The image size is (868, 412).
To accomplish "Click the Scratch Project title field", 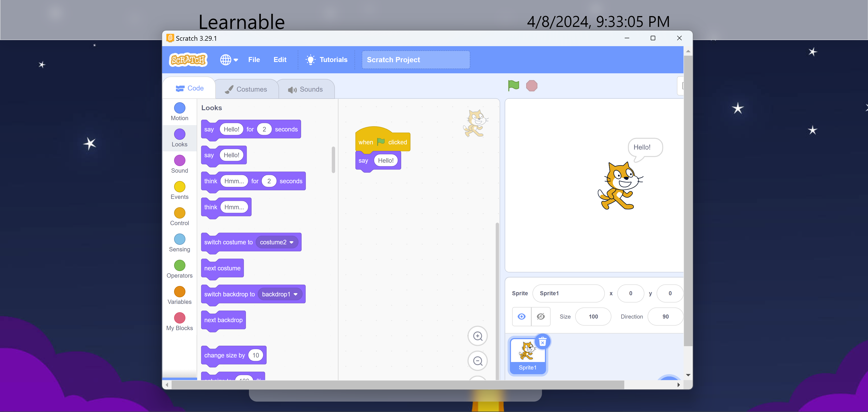I will point(416,60).
